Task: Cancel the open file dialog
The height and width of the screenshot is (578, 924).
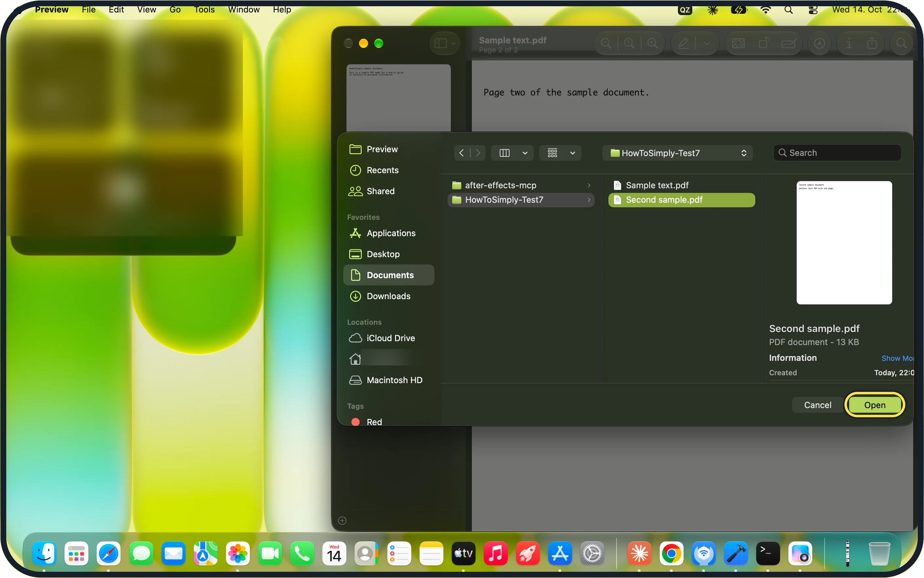Action: click(817, 405)
